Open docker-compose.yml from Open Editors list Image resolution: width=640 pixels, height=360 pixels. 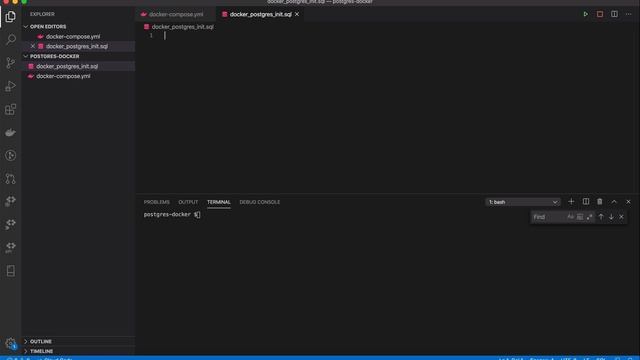[78, 36]
